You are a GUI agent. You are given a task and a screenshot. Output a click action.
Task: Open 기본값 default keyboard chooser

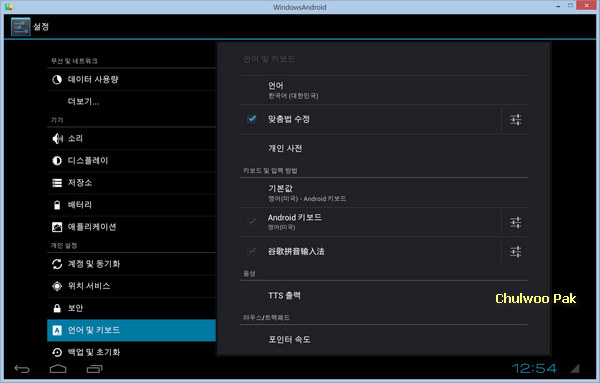(x=384, y=193)
